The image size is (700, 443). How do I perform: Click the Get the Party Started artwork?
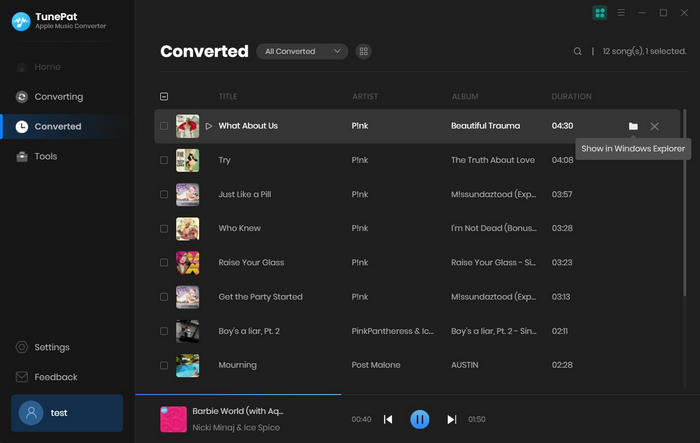click(188, 297)
